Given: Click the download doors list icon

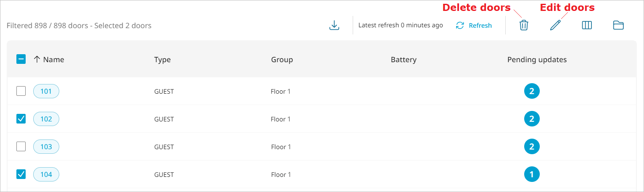Looking at the screenshot, I should tap(334, 25).
